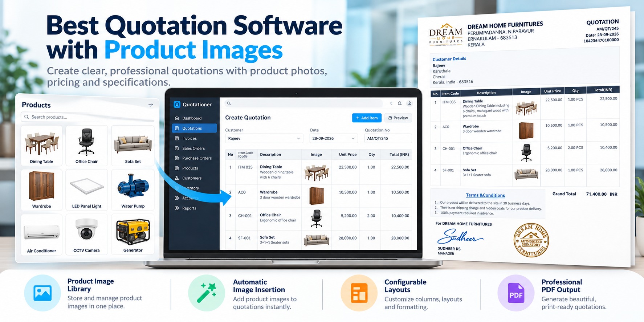Screen dimensions: 644x322
Task: Click the Professional PDF Output icon
Action: click(516, 293)
